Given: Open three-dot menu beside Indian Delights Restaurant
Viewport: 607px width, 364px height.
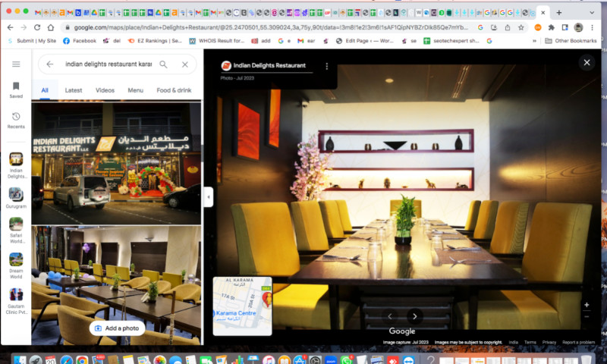Looking at the screenshot, I should click(x=327, y=67).
